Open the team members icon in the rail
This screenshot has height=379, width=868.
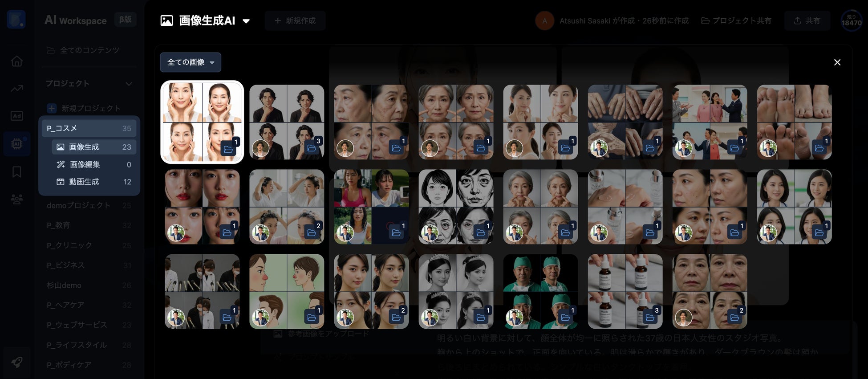pos(17,199)
